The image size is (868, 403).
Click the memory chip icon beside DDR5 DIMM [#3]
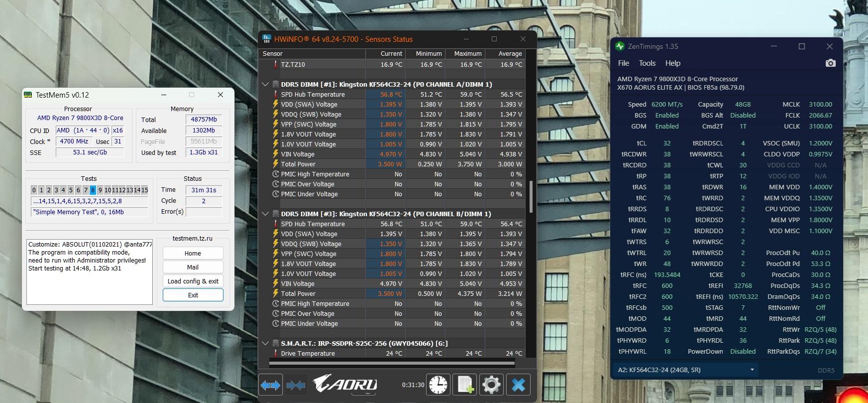point(275,214)
